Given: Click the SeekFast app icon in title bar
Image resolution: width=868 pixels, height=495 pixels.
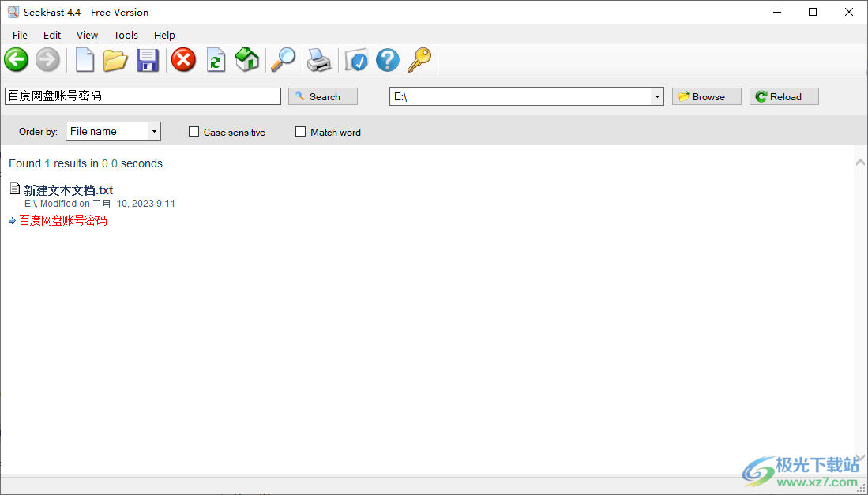Looking at the screenshot, I should pos(13,12).
